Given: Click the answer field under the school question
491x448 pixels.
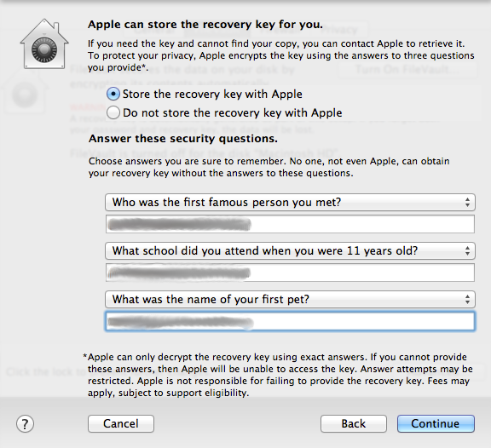Looking at the screenshot, I should click(290, 273).
